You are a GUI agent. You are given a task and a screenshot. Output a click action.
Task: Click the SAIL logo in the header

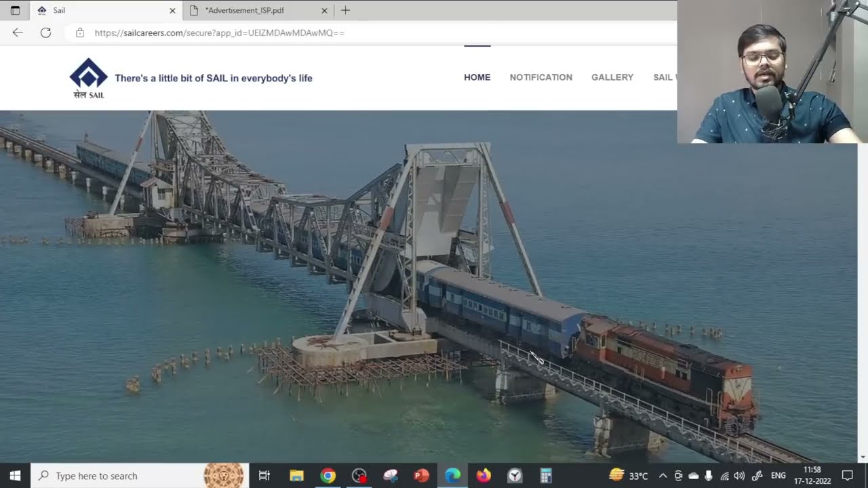[x=89, y=78]
